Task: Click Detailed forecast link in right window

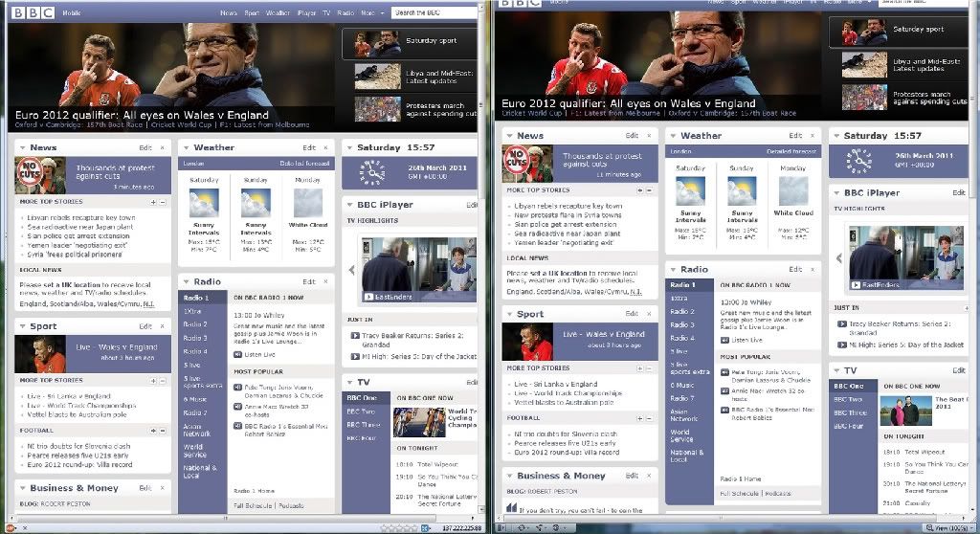Action: [x=791, y=151]
